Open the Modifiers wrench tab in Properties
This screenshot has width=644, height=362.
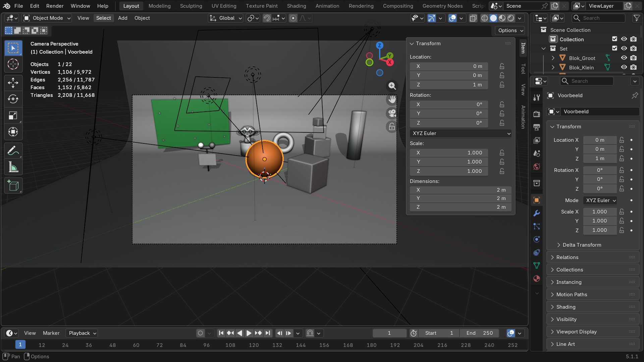pos(537,213)
